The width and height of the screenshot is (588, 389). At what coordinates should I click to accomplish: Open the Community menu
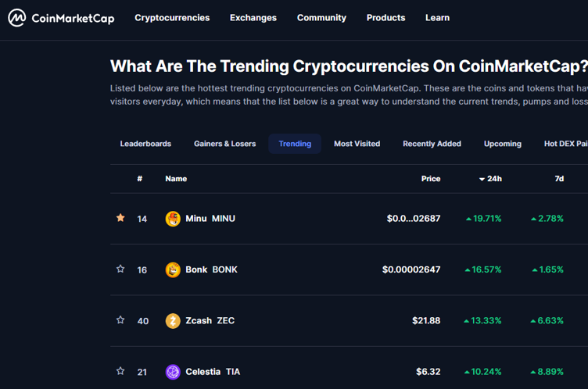point(321,18)
